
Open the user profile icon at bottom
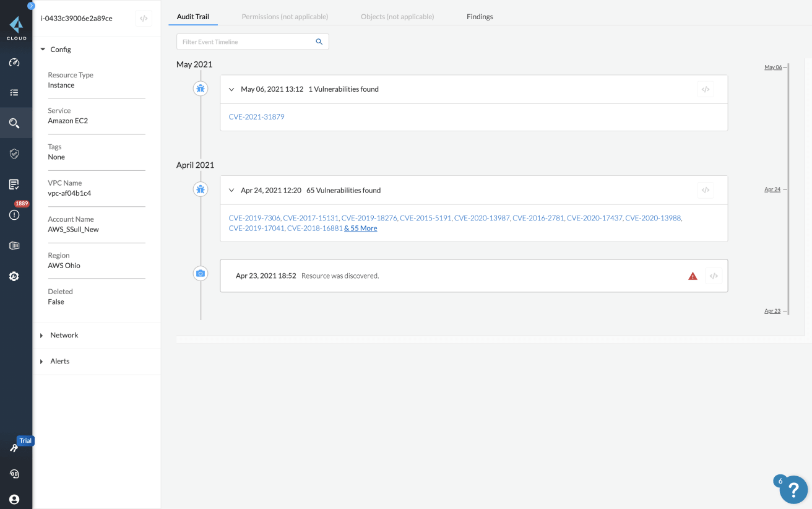click(14, 499)
